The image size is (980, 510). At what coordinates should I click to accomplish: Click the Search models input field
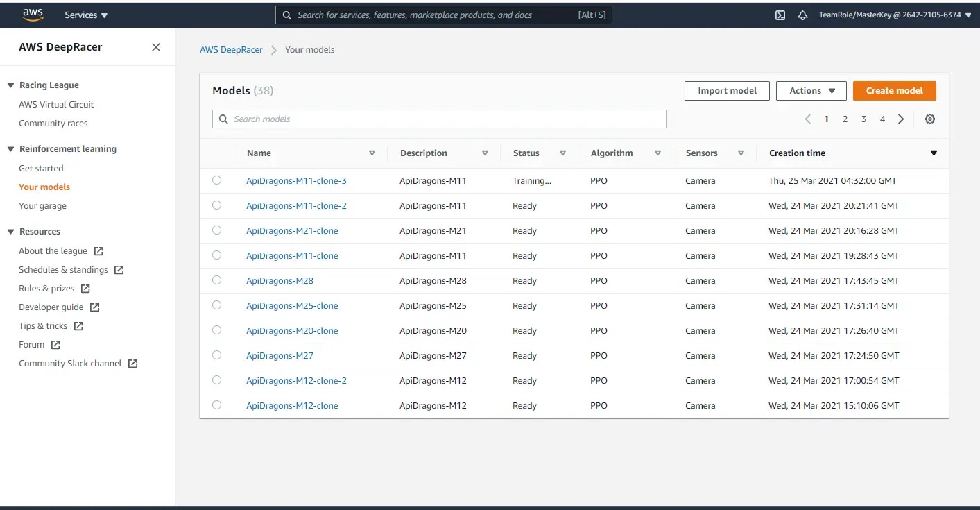(x=439, y=119)
